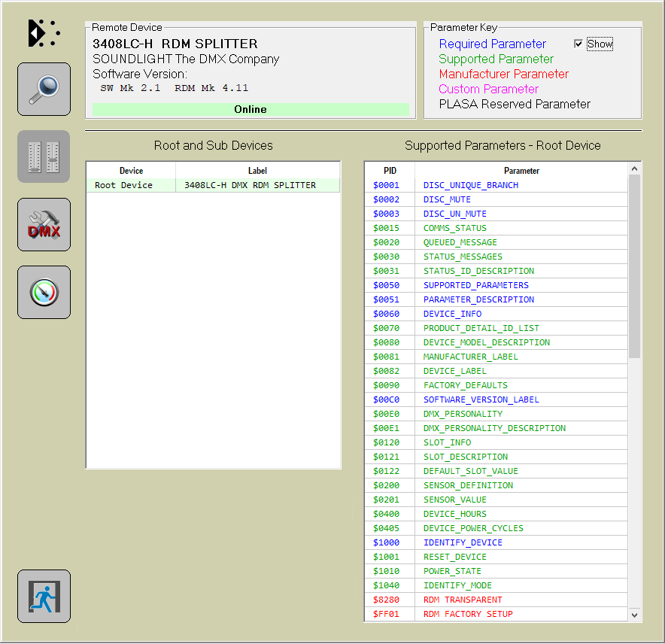This screenshot has height=644, width=665.
Task: Select the SENSOR_VALUE parameter row
Action: coord(454,500)
